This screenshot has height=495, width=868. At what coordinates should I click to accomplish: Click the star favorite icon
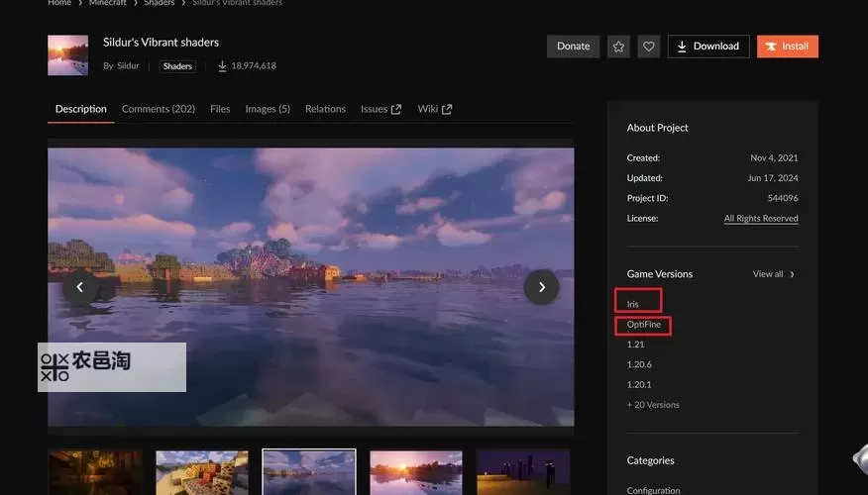click(x=618, y=47)
